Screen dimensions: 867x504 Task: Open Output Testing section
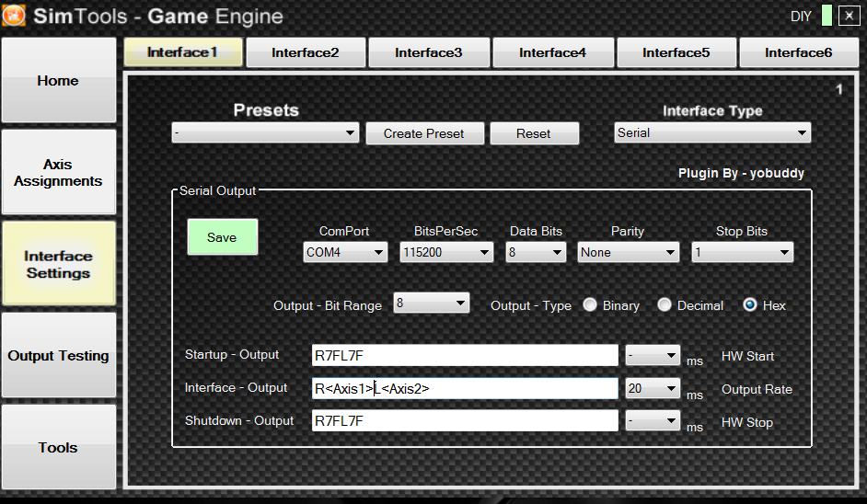click(59, 355)
